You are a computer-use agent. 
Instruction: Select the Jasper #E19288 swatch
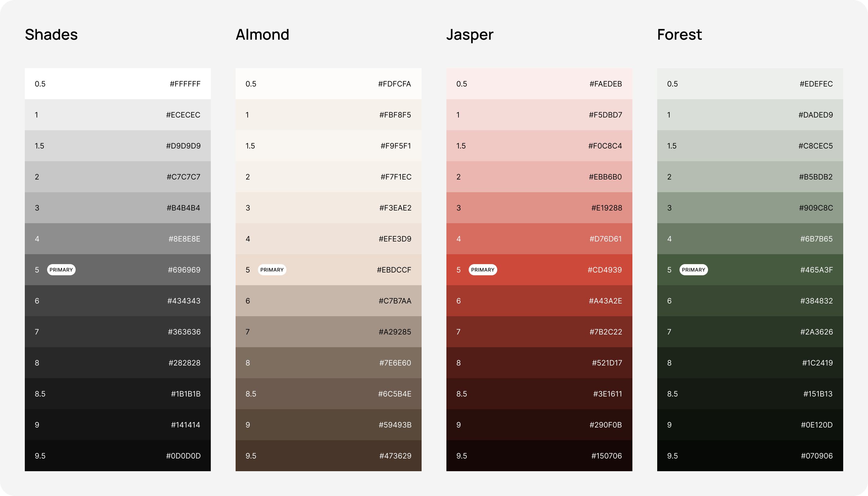[539, 208]
